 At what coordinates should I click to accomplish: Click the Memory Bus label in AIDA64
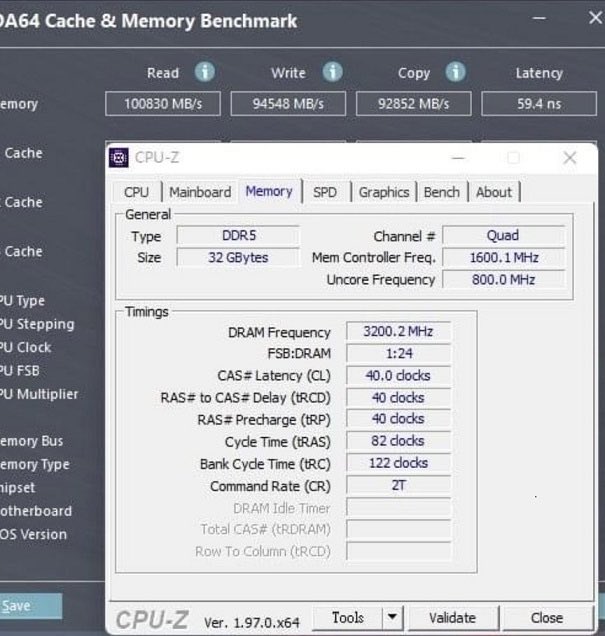click(x=32, y=441)
